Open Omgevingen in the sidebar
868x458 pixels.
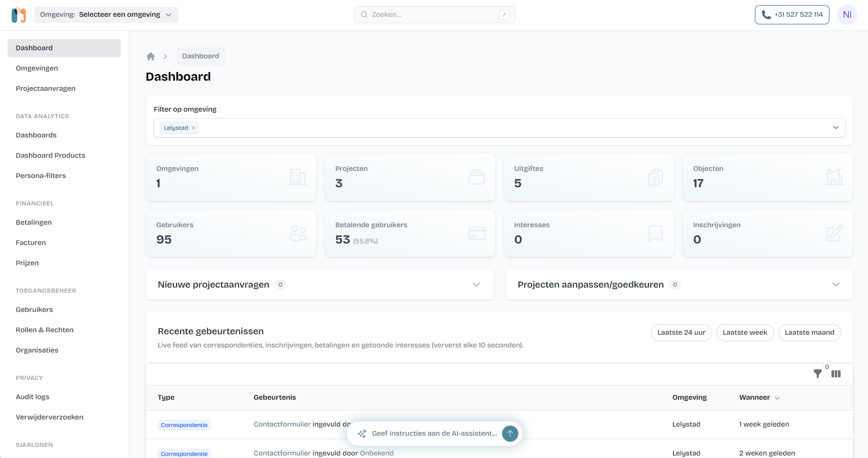64,68
